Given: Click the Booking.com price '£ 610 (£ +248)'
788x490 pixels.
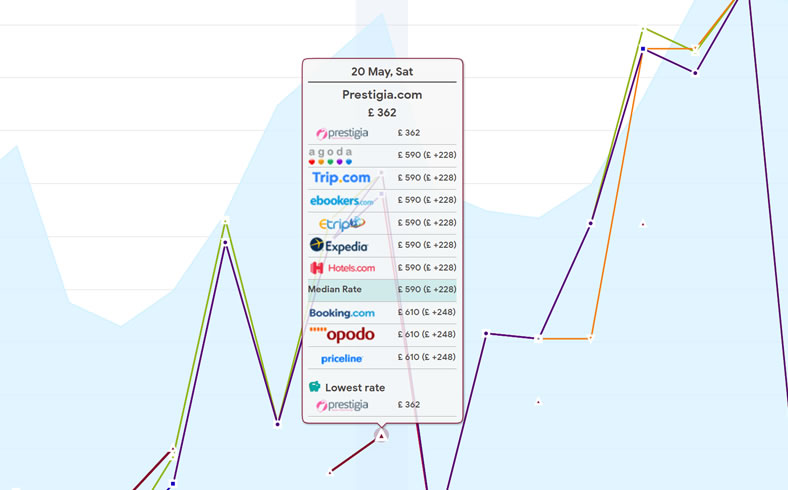Looking at the screenshot, I should click(426, 312).
